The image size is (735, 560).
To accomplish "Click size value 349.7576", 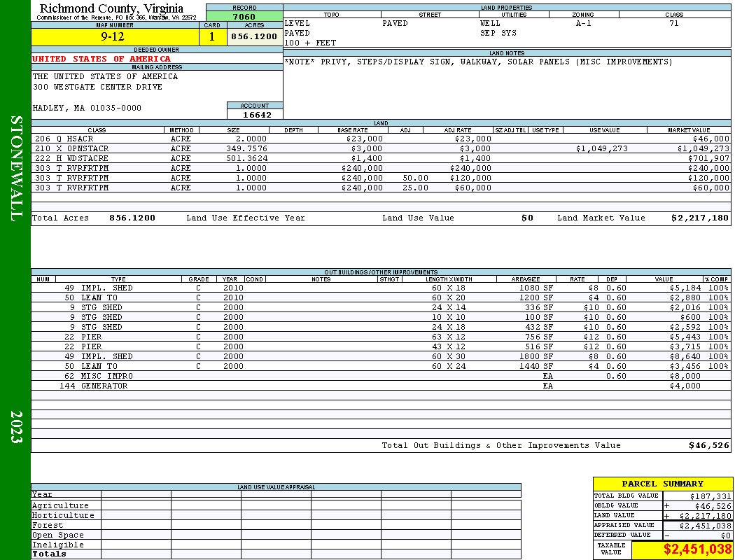I will click(246, 148).
